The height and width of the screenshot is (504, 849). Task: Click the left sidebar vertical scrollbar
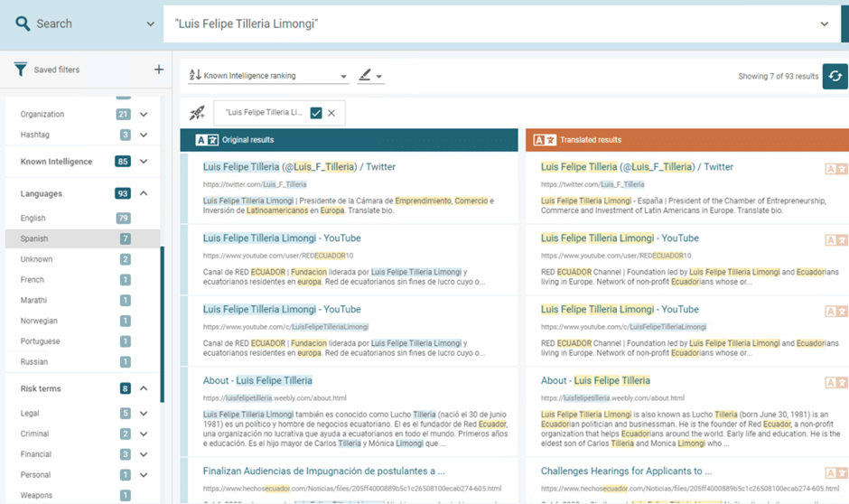pyautogui.click(x=162, y=325)
